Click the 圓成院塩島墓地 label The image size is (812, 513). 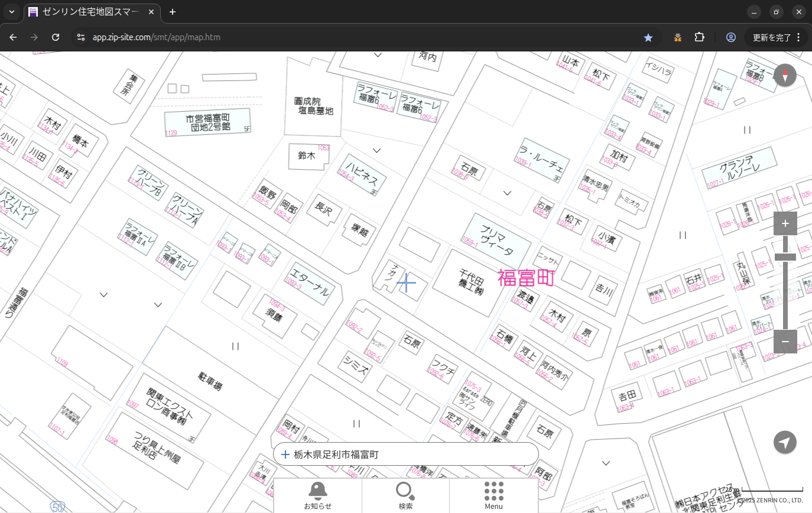click(314, 106)
